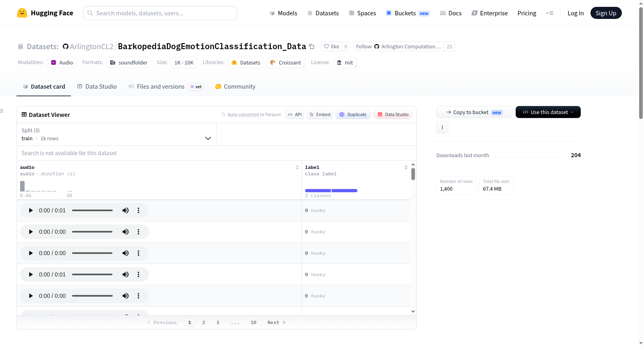Open the navigation overflow menu icon
This screenshot has width=644, height=347.
tap(549, 13)
